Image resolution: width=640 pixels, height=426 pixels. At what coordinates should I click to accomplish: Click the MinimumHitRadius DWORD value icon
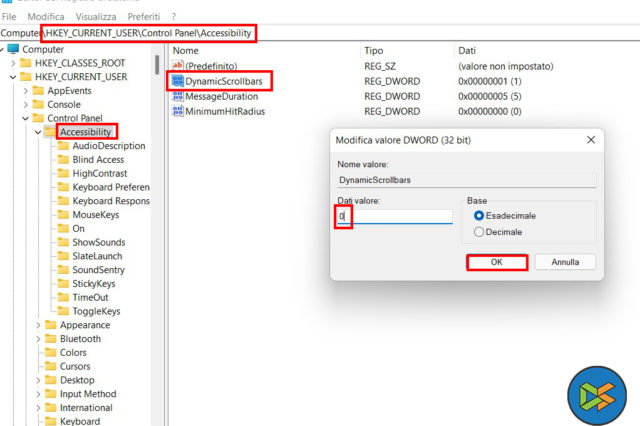point(178,111)
